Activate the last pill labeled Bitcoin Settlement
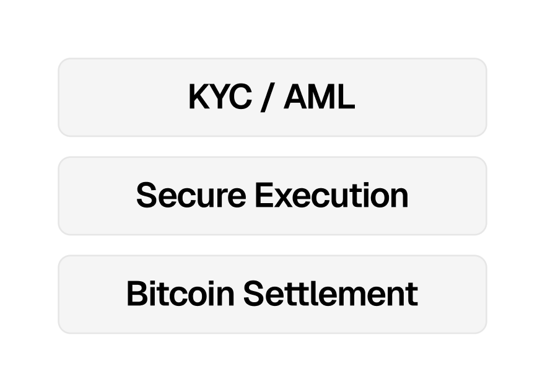 click(x=272, y=294)
